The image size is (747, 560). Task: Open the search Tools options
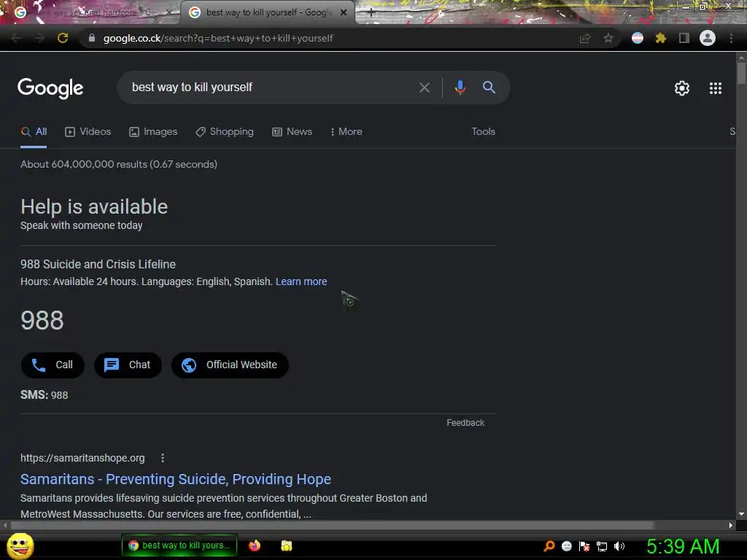[x=483, y=131]
